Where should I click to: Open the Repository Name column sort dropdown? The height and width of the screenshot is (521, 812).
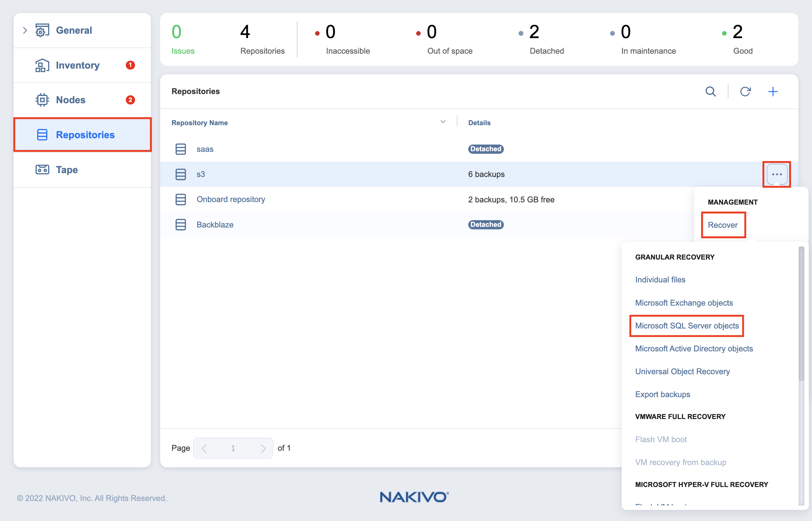click(x=443, y=122)
